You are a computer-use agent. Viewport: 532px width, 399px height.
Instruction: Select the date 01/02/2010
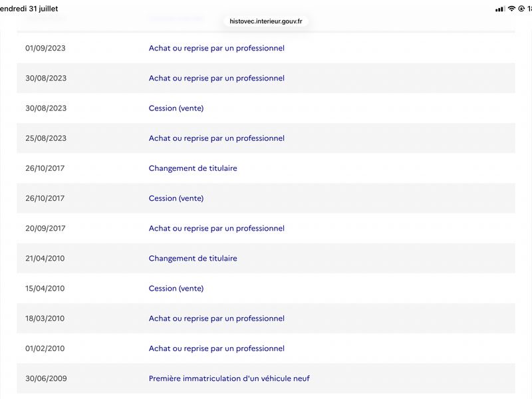click(45, 348)
